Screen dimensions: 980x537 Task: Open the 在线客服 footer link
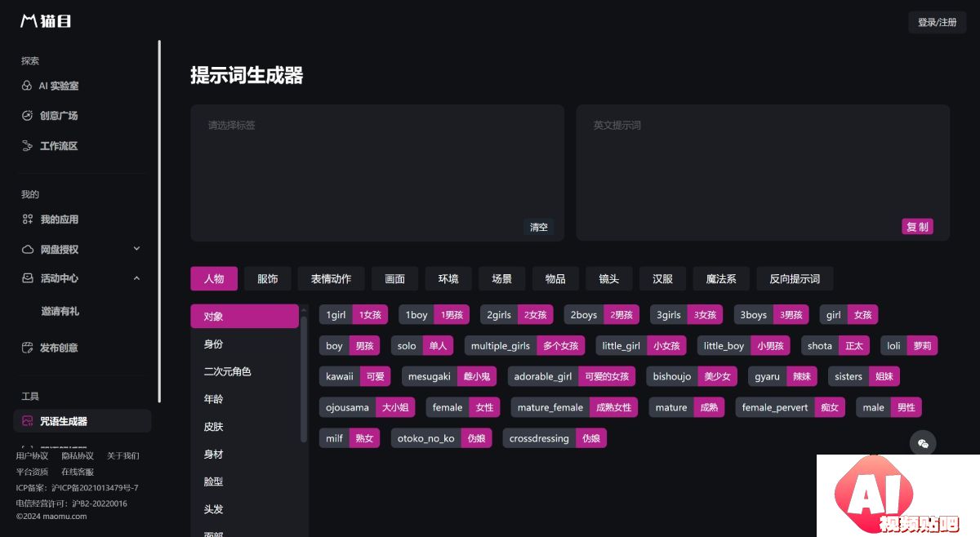click(x=78, y=472)
